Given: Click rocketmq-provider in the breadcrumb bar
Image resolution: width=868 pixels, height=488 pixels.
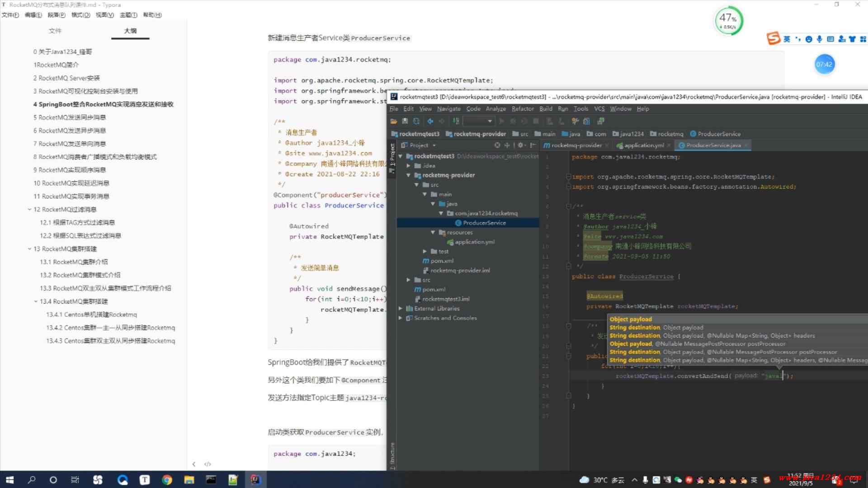Looking at the screenshot, I should click(476, 134).
